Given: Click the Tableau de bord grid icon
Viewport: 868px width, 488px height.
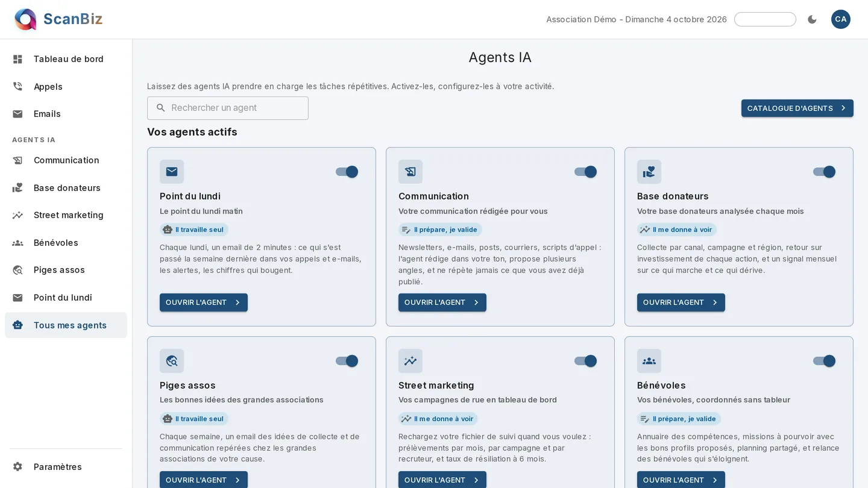Looking at the screenshot, I should pyautogui.click(x=17, y=59).
